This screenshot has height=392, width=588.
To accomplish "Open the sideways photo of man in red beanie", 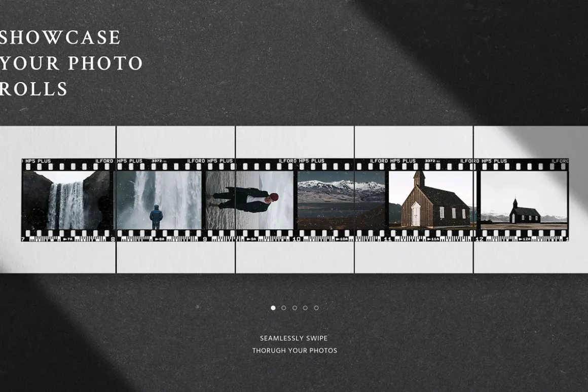I will tap(250, 200).
